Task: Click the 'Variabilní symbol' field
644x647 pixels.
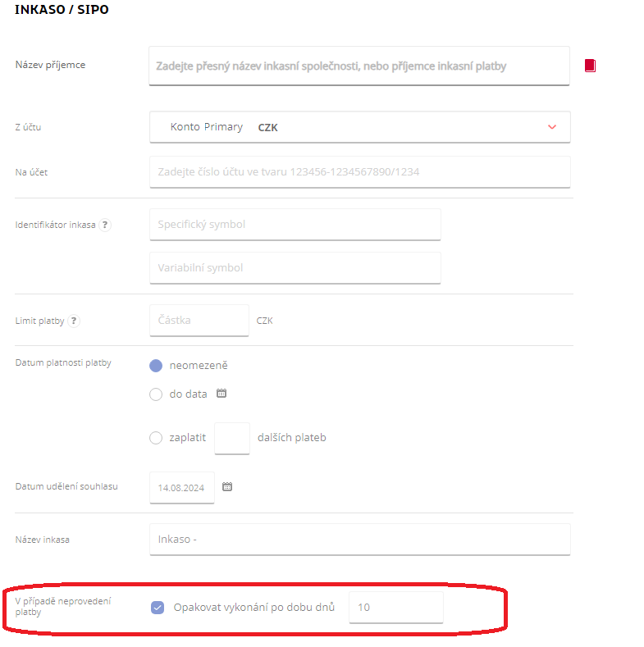Action: pos(295,268)
